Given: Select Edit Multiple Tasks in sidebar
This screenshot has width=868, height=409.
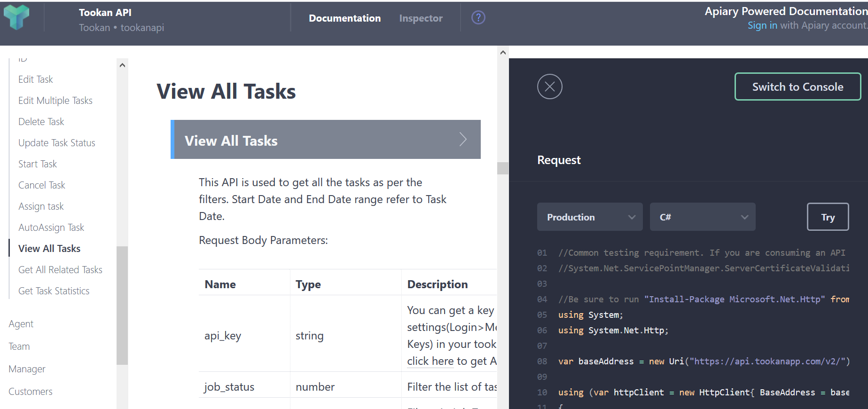Looking at the screenshot, I should click(55, 101).
